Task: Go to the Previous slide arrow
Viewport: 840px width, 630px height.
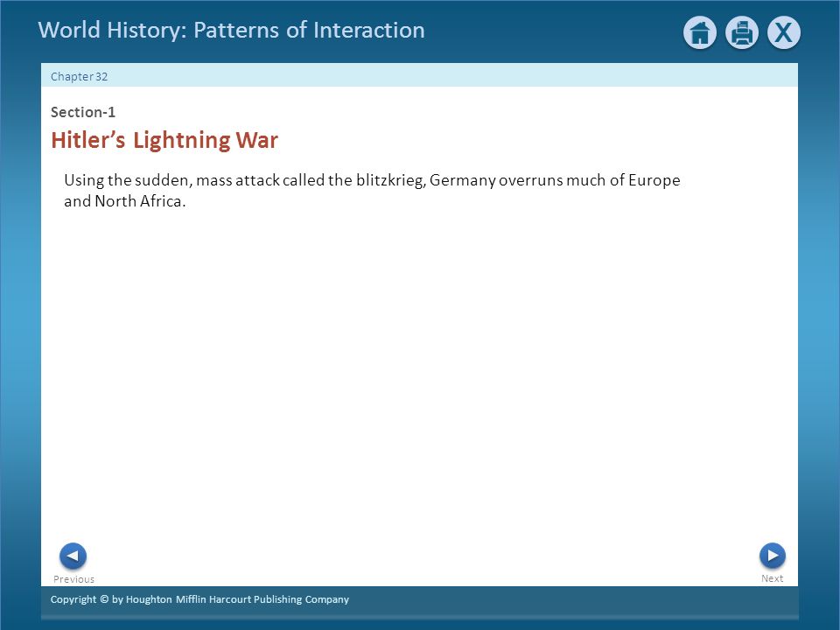Action: pyautogui.click(x=73, y=556)
